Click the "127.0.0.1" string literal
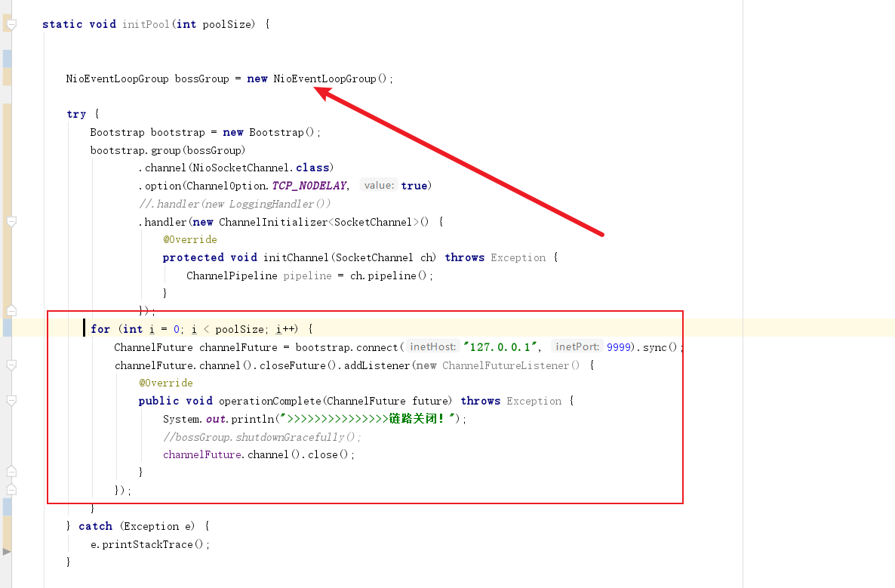 click(x=503, y=347)
